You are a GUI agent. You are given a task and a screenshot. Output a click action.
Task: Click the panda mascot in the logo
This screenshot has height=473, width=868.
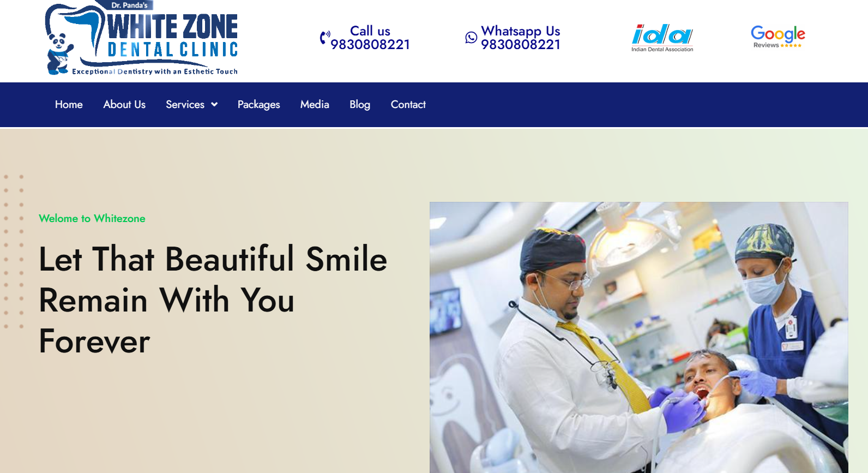[x=59, y=53]
